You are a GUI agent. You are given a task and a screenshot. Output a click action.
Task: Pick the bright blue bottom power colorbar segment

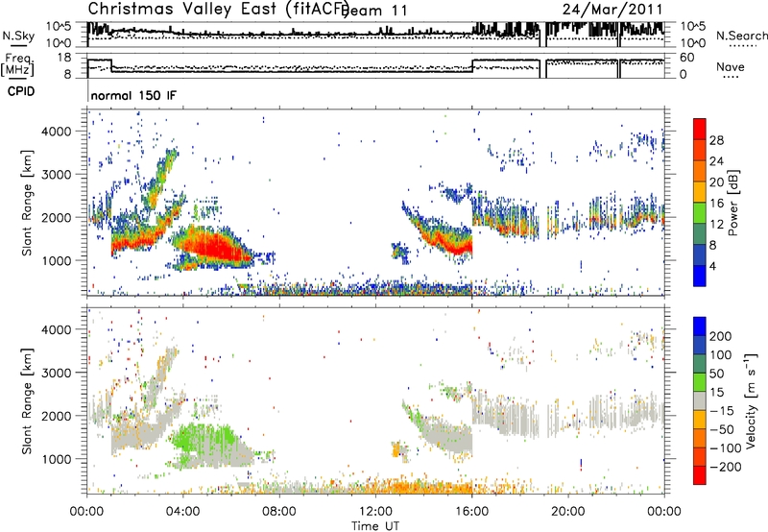coord(700,276)
